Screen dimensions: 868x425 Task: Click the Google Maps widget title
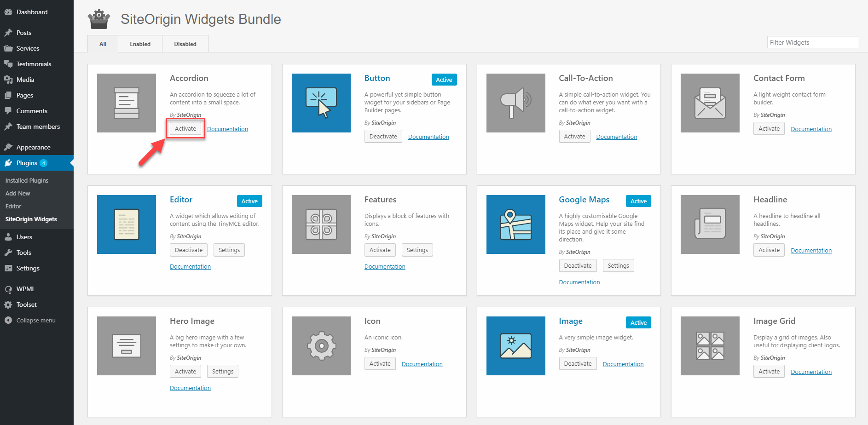[584, 200]
